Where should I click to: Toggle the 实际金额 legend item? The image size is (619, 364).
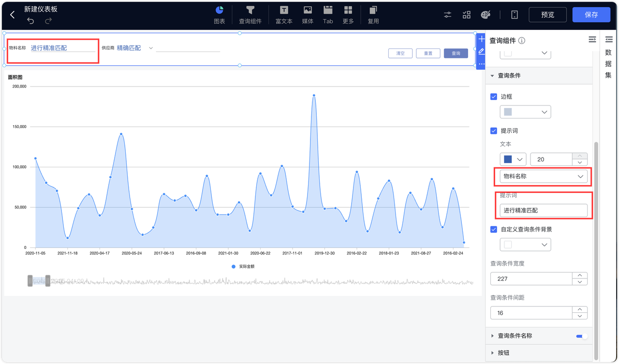click(243, 266)
